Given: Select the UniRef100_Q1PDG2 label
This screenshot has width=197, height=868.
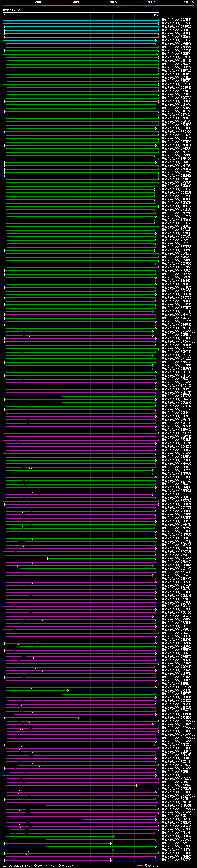Looking at the screenshot, I should coord(177,836).
